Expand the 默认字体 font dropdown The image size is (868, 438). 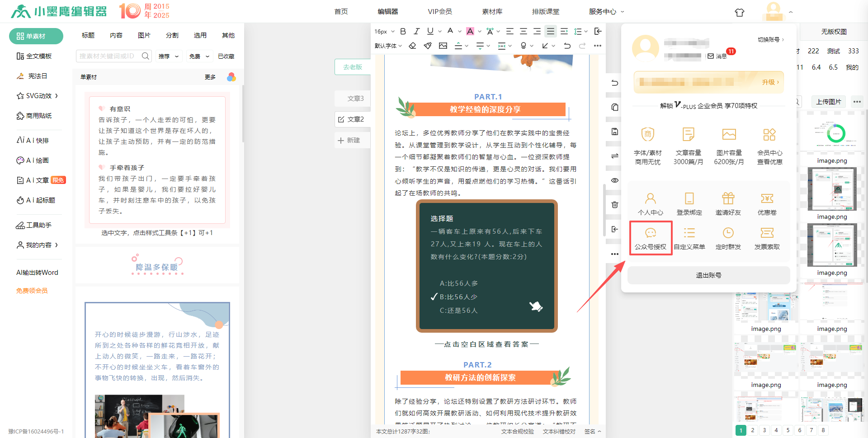click(388, 46)
